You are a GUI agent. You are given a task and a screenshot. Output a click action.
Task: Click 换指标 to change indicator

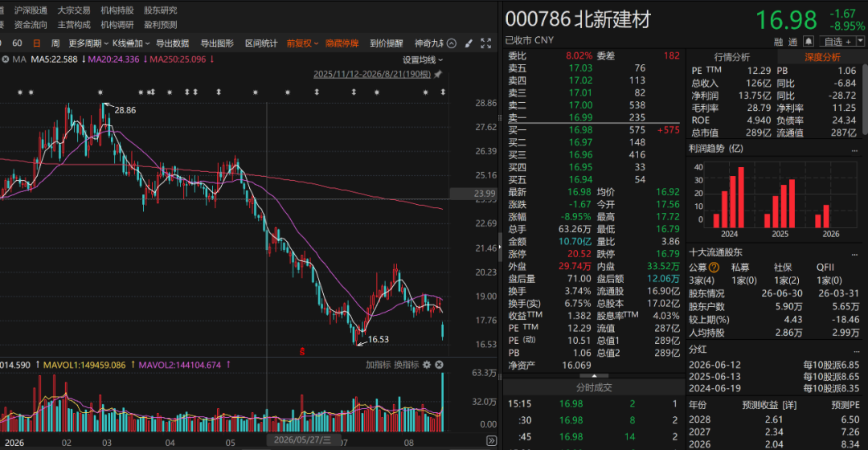click(407, 365)
